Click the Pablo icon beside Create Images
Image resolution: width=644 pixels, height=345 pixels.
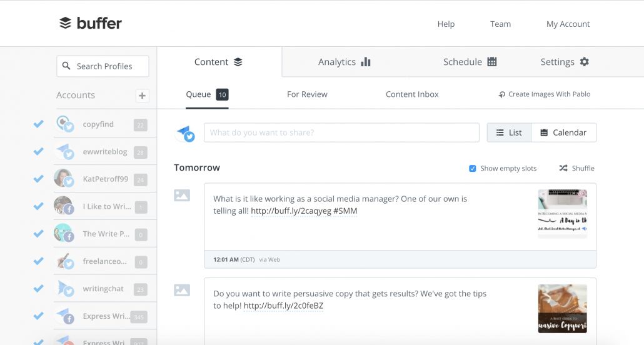tap(501, 94)
